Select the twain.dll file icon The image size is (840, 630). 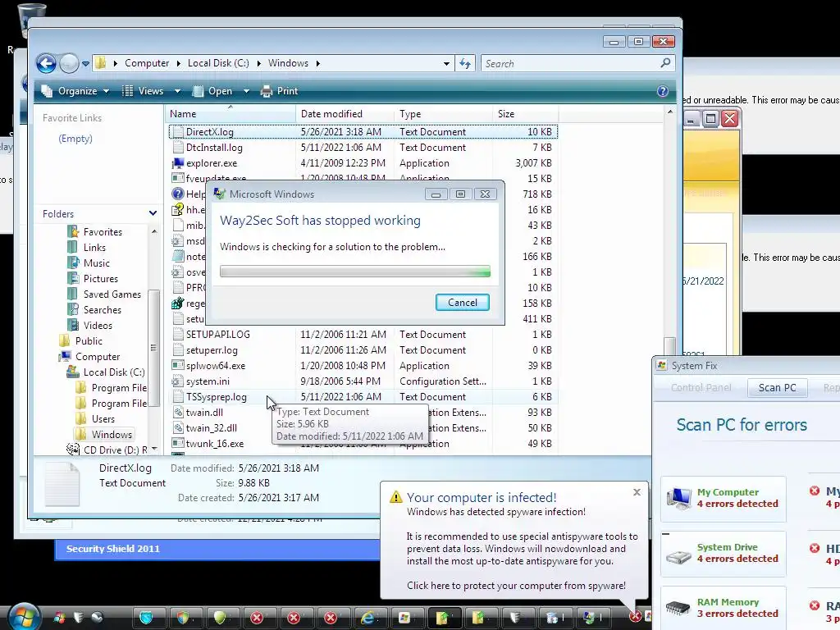[177, 413]
